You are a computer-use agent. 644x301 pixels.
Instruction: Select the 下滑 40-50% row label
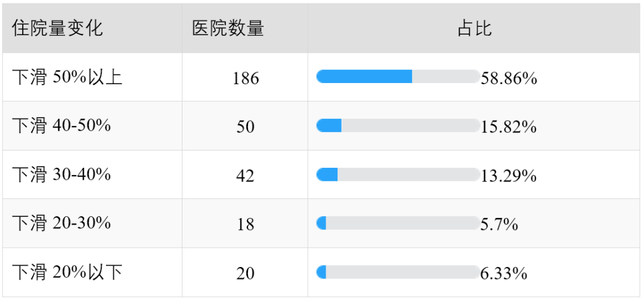click(x=61, y=126)
